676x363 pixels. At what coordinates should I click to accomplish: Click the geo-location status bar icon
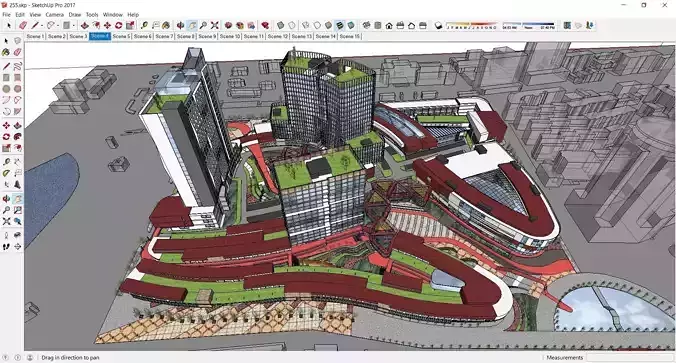[x=6, y=357]
